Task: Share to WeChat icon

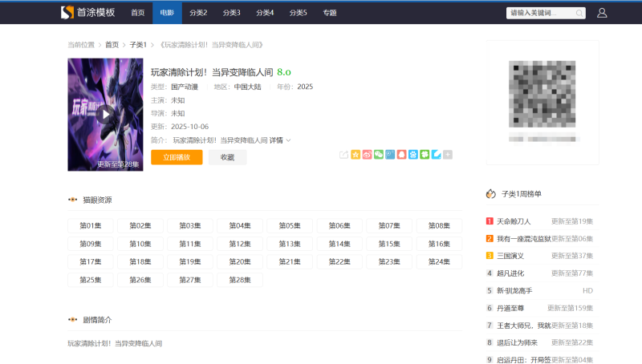Action: [378, 155]
